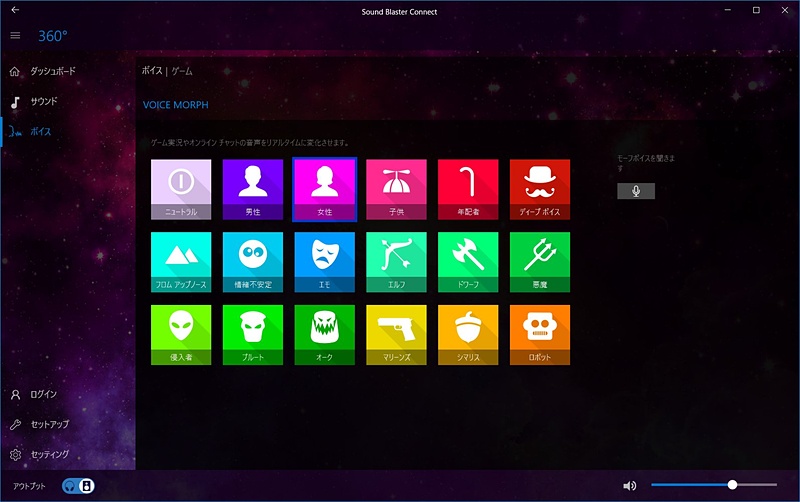Minimize the Sound Blaster Connect window
Viewport: 800px width, 502px height.
[728, 10]
